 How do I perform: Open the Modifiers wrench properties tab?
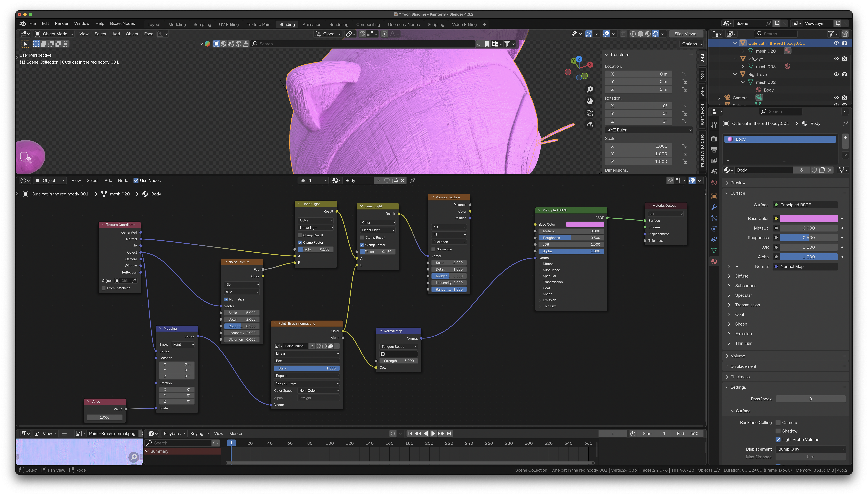[714, 207]
